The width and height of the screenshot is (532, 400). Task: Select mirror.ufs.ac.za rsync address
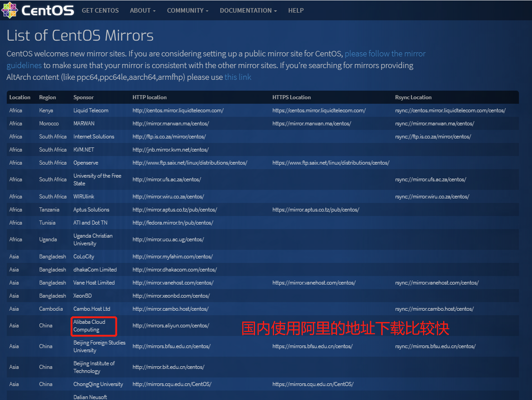(430, 179)
